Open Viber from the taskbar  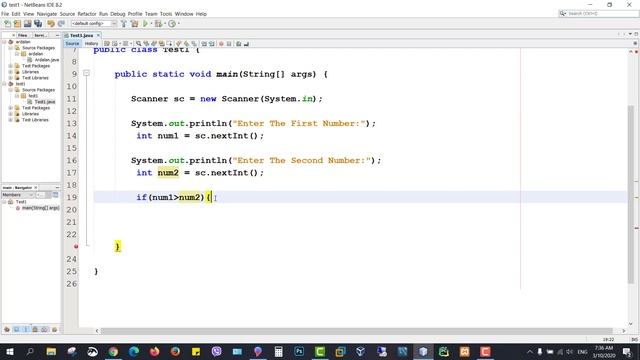pyautogui.click(x=216, y=351)
